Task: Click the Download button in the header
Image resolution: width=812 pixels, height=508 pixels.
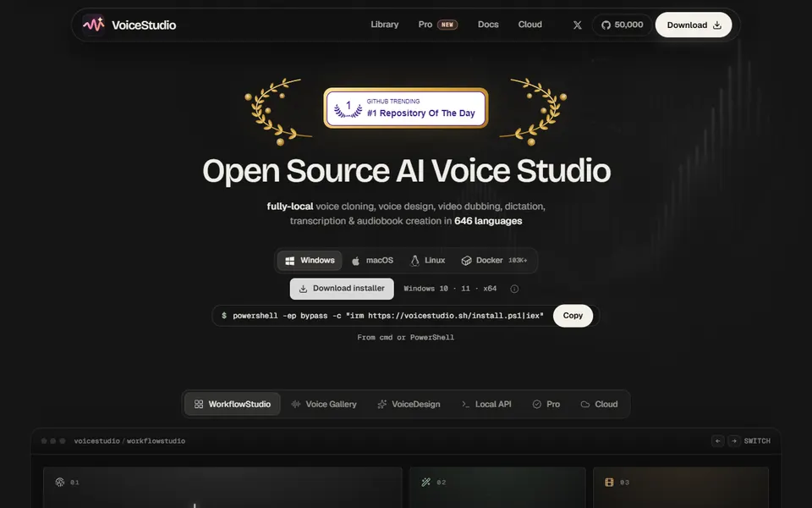Action: 694,25
